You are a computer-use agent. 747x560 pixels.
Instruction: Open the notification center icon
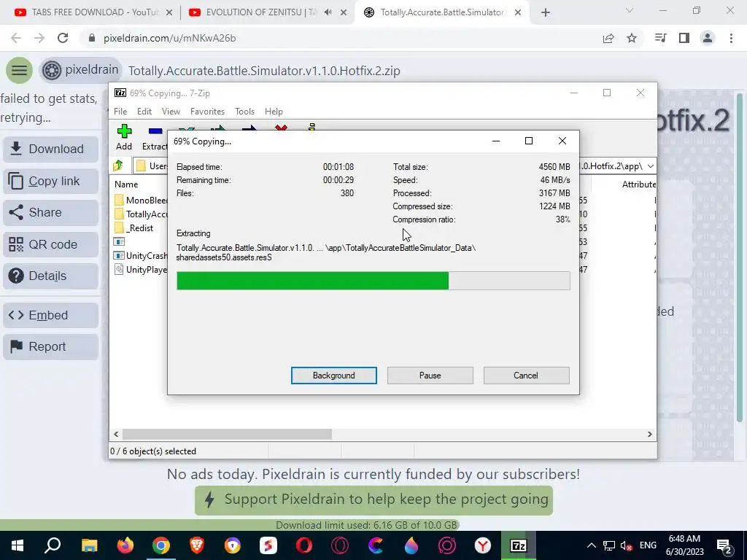pos(724,545)
